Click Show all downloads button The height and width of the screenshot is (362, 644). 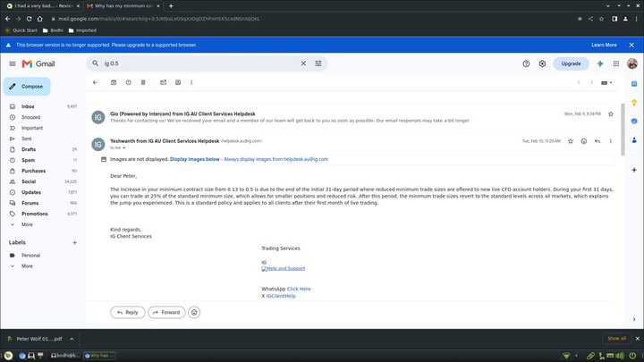pos(616,339)
